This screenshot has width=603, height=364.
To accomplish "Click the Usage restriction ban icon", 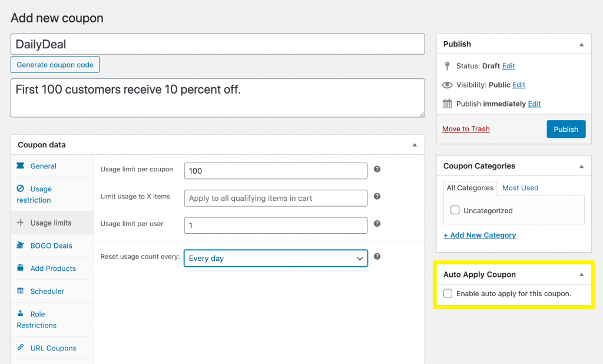I will pyautogui.click(x=21, y=188).
